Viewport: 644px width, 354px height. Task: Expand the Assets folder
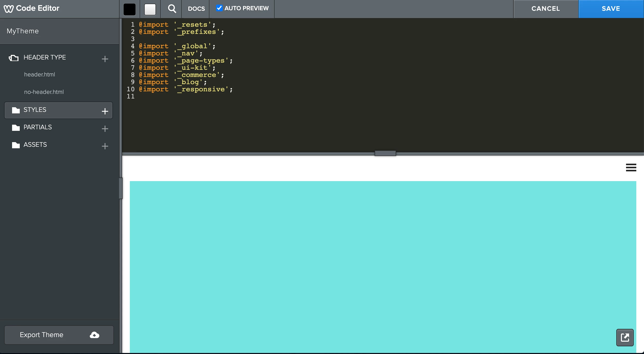point(35,145)
